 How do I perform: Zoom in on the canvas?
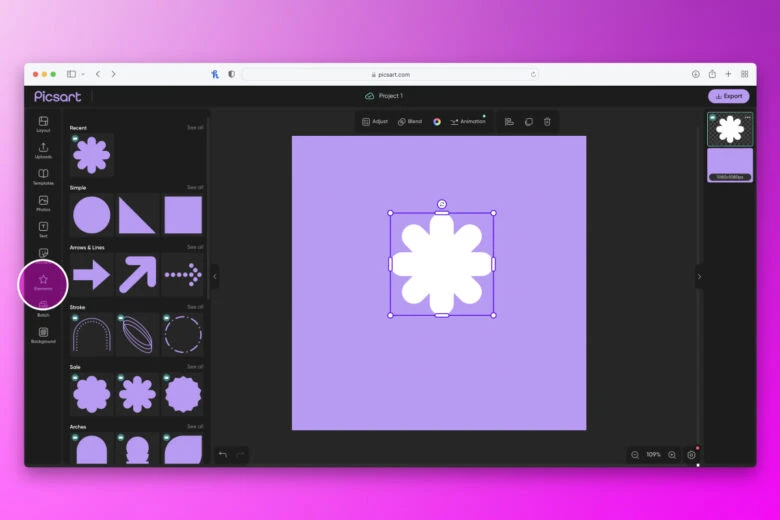pyautogui.click(x=672, y=455)
